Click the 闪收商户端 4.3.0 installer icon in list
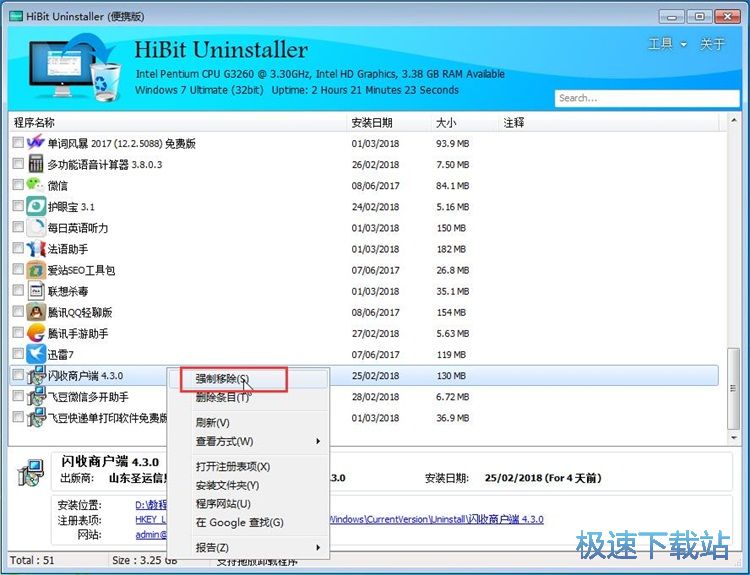750x575 pixels. (x=36, y=375)
